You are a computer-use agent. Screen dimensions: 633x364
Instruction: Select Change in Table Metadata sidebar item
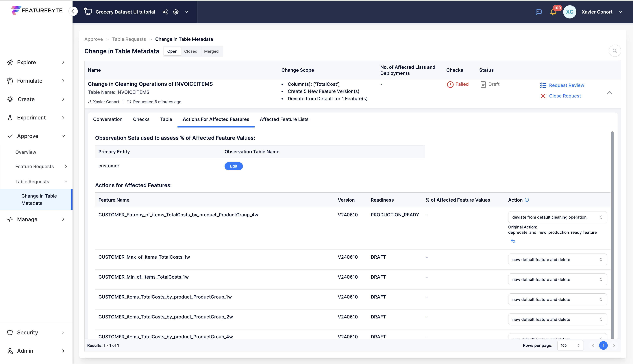pos(36,200)
